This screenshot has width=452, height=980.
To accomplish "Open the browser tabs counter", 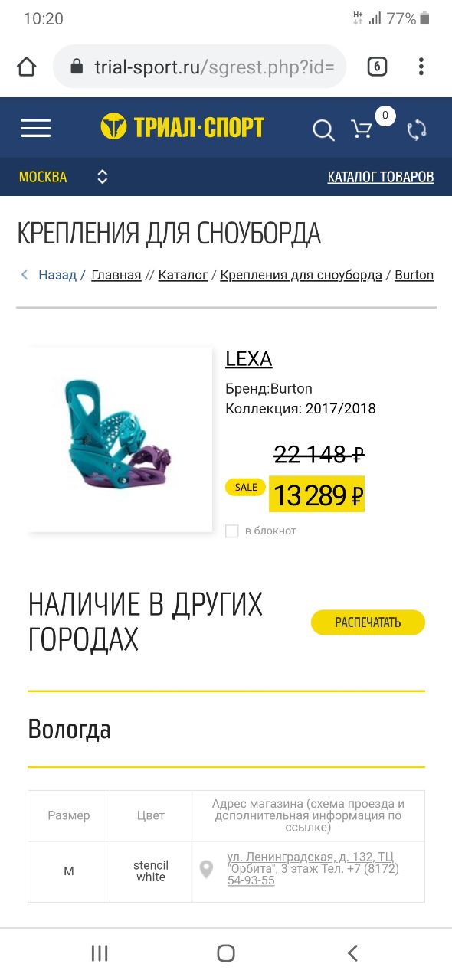I will (x=377, y=67).
